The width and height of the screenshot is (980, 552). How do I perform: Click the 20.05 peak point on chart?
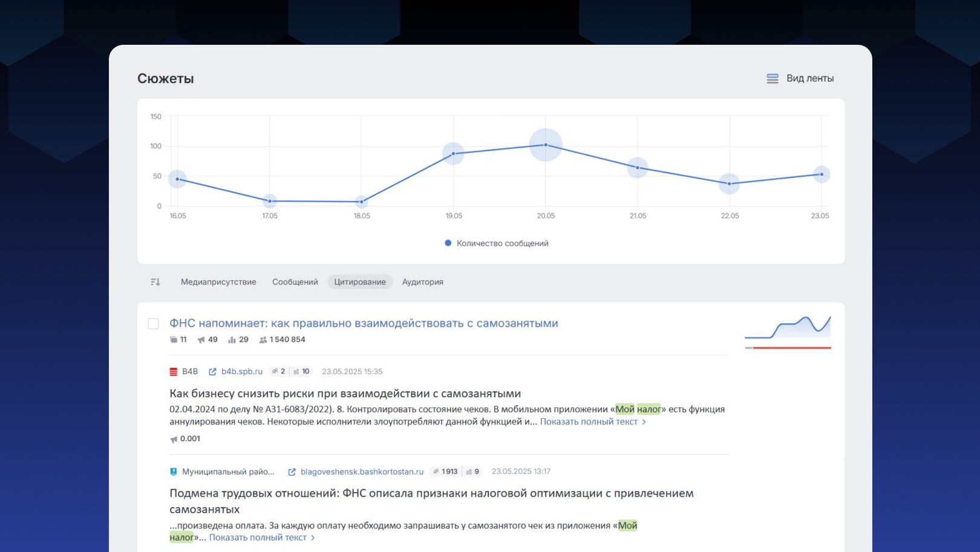point(546,145)
